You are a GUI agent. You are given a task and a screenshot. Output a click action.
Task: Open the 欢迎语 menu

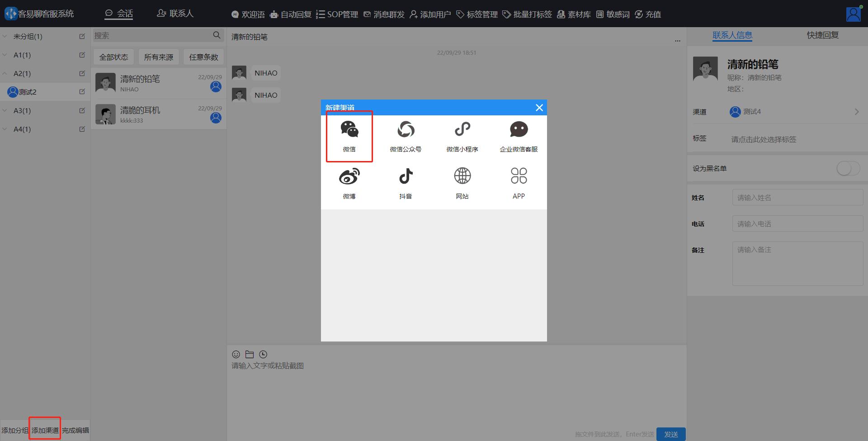[x=248, y=14]
